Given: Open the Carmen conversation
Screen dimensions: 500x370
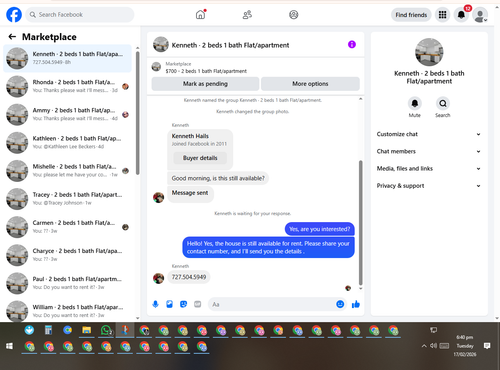Looking at the screenshot, I should (x=67, y=227).
